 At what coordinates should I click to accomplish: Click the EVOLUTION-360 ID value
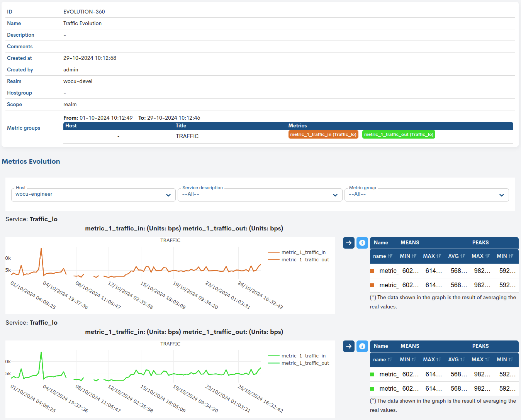click(x=84, y=12)
